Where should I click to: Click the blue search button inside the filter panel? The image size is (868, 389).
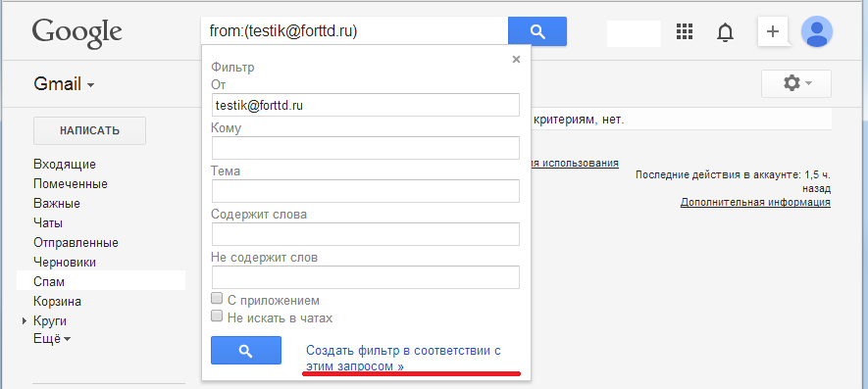click(x=246, y=350)
